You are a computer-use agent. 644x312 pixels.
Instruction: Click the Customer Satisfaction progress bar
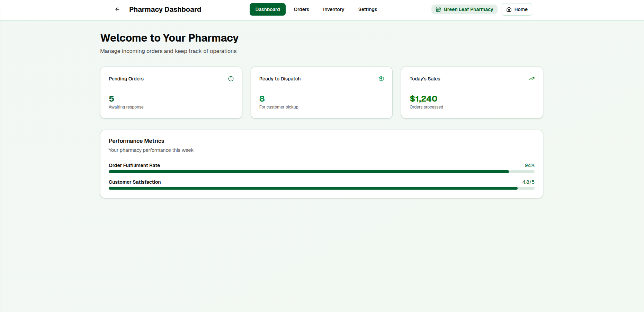(x=321, y=188)
